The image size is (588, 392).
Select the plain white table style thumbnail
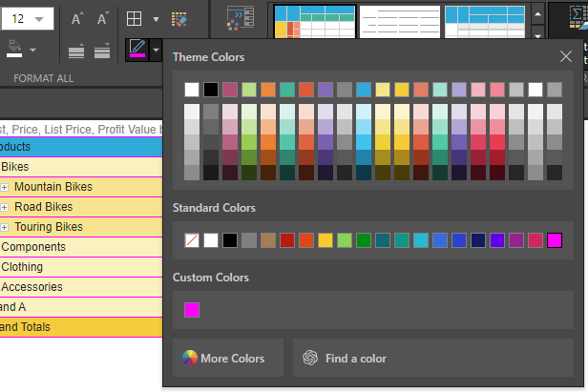point(397,24)
